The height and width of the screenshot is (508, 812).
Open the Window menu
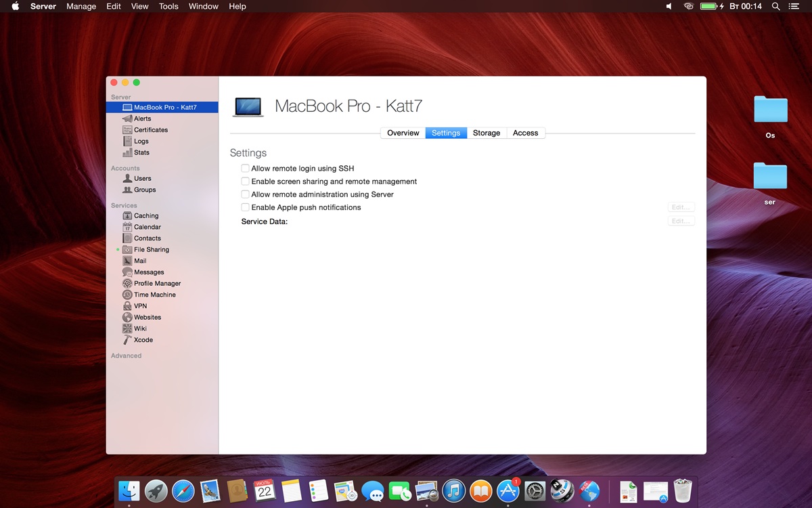point(204,6)
